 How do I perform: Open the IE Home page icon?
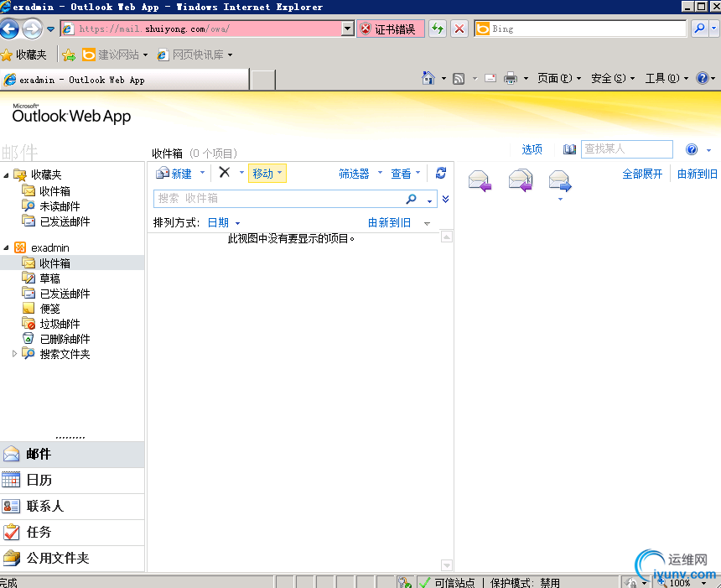point(428,78)
